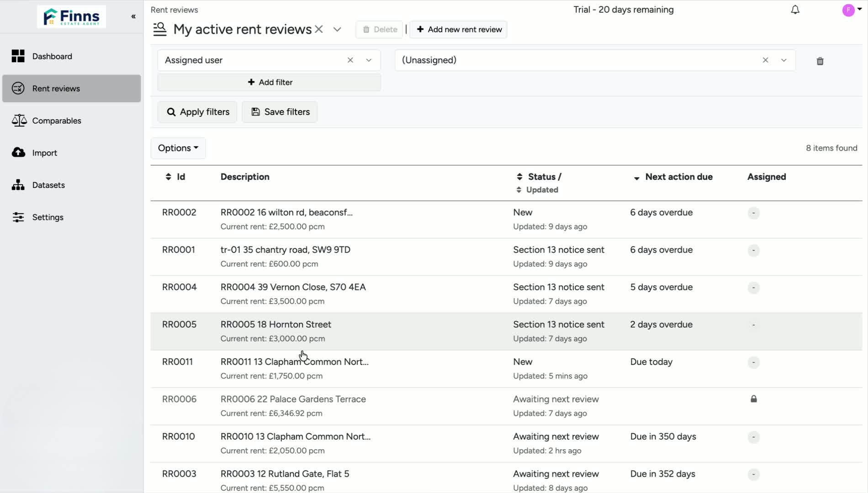Click the "Due today" cell

(x=651, y=362)
